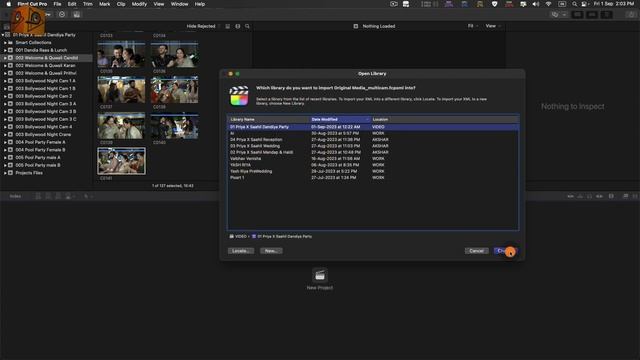Viewport: 640px width, 360px height.
Task: Open the tool selector dropdown in timeline bar
Action: (88, 196)
